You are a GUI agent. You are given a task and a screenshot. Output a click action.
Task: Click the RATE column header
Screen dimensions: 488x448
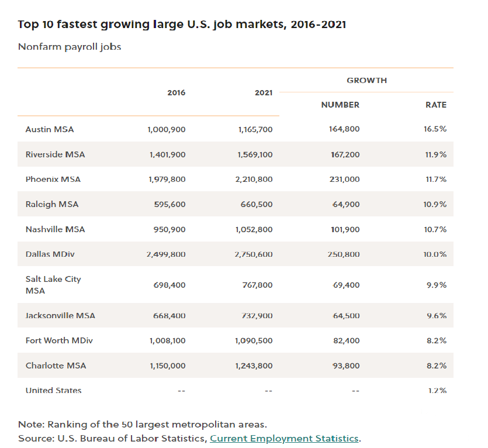436,105
